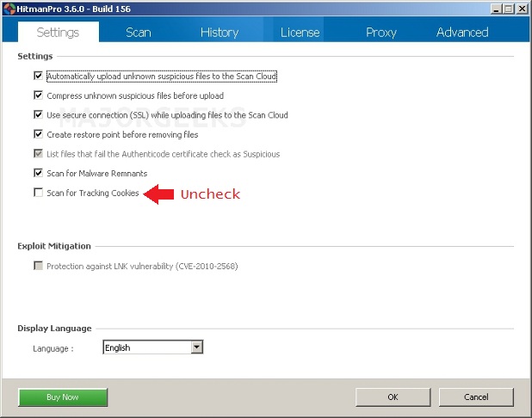Switch to the History tab
Screen dimensions: 532x418
click(220, 32)
